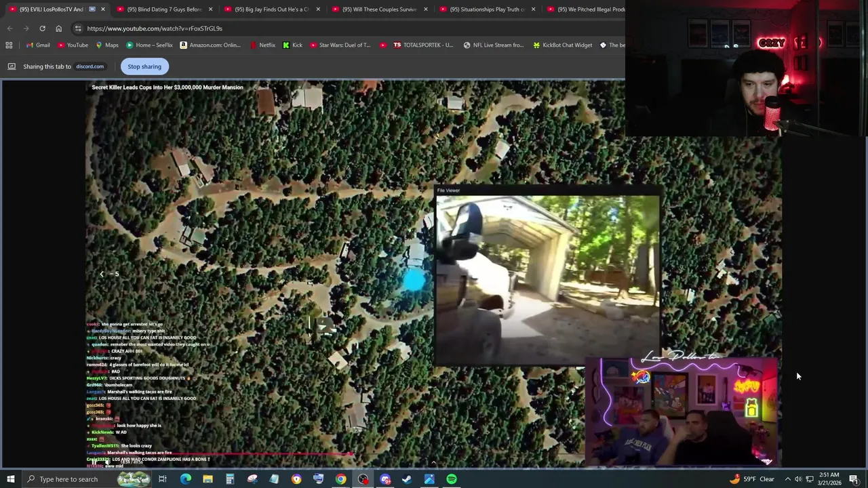Open the Netflix bookmark
Image resolution: width=868 pixels, height=488 pixels.
tap(262, 45)
